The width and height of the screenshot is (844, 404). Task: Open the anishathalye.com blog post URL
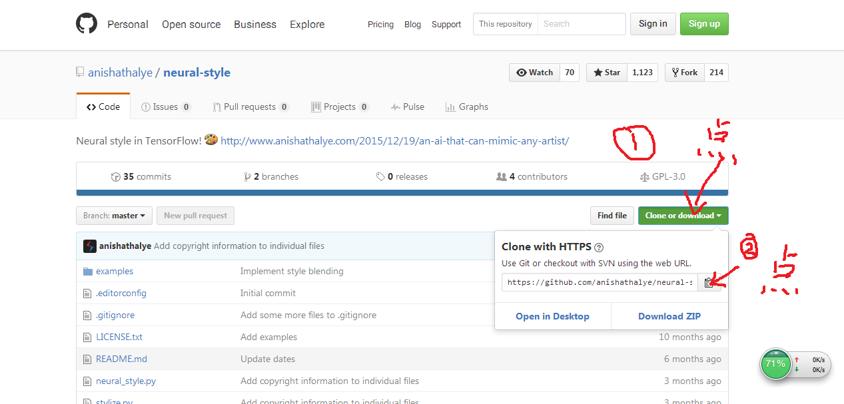(395, 141)
